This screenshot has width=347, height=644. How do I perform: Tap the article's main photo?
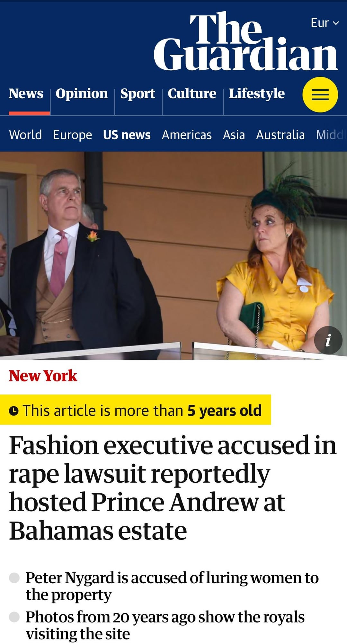(173, 255)
